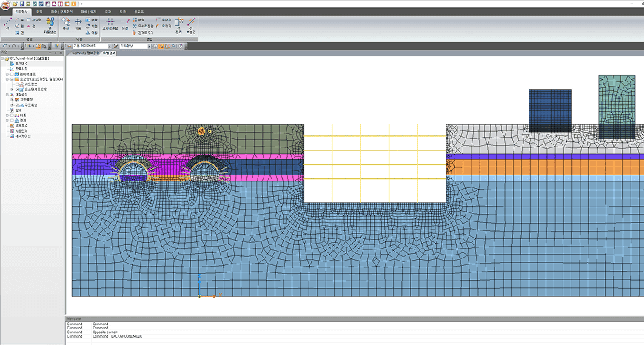
Task: Click the orange tunnel circle in mesh view
Action: tap(201, 132)
